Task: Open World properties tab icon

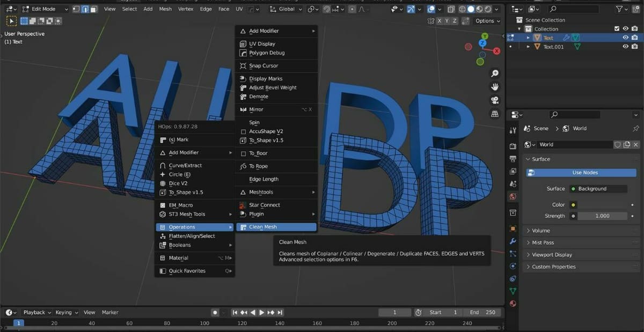Action: point(513,197)
